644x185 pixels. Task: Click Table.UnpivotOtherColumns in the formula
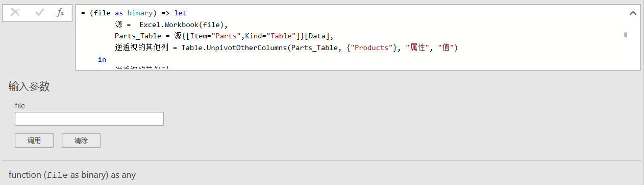pyautogui.click(x=233, y=48)
